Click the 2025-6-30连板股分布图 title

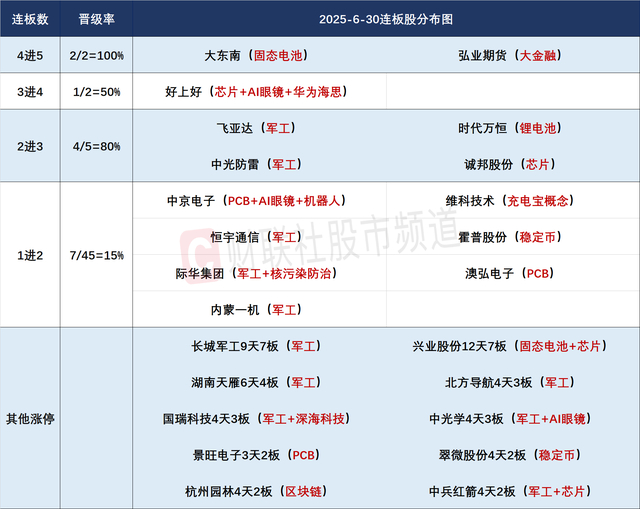[x=386, y=19]
